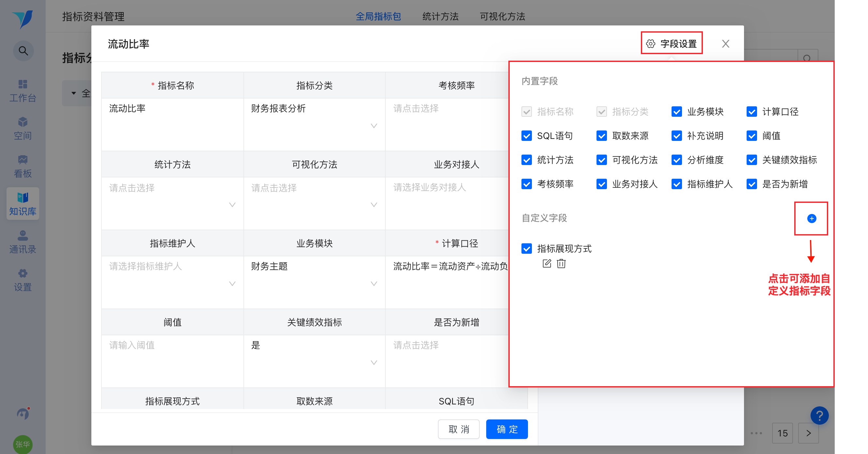868x454 pixels.
Task: Click the blue plus add-custom-field icon
Action: coord(812,219)
